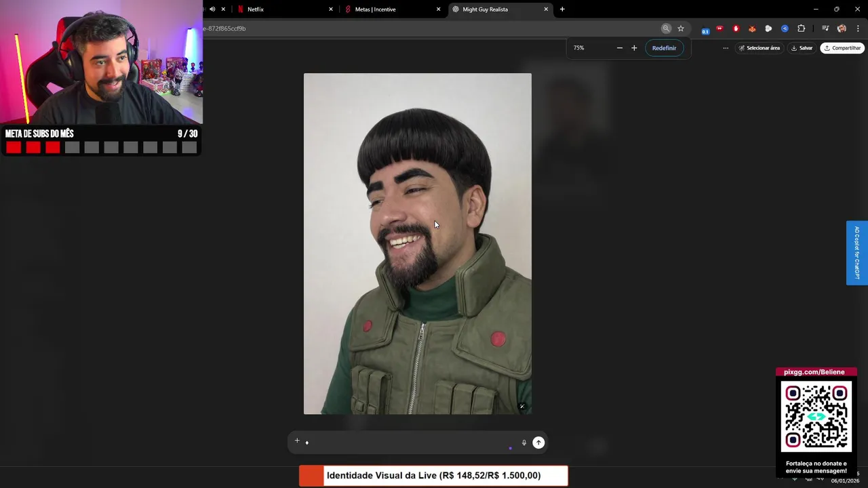Open the red fast-forward extension icon

coord(719,28)
